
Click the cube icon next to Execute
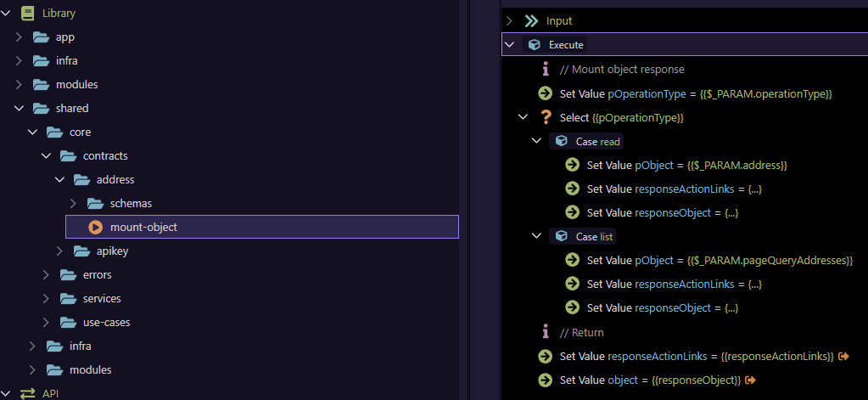tap(535, 45)
